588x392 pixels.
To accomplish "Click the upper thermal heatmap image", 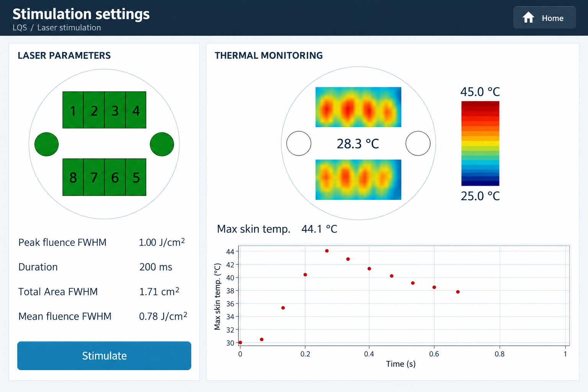I will click(358, 107).
